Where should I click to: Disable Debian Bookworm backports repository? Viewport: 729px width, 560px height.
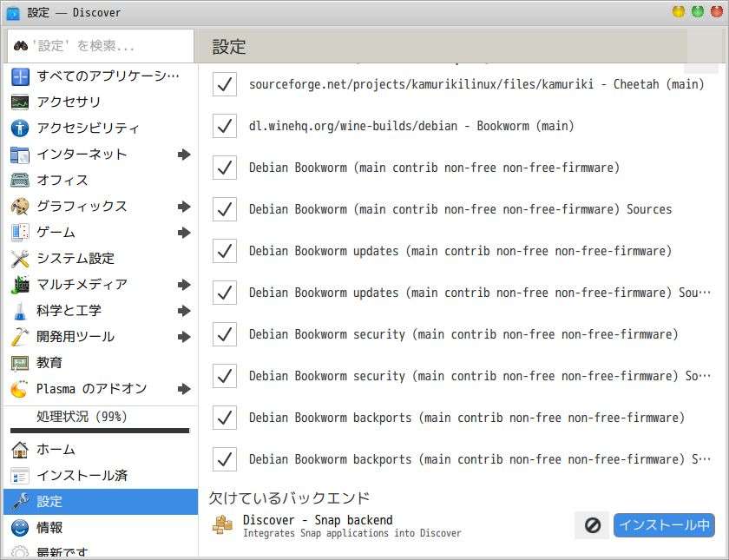click(225, 418)
